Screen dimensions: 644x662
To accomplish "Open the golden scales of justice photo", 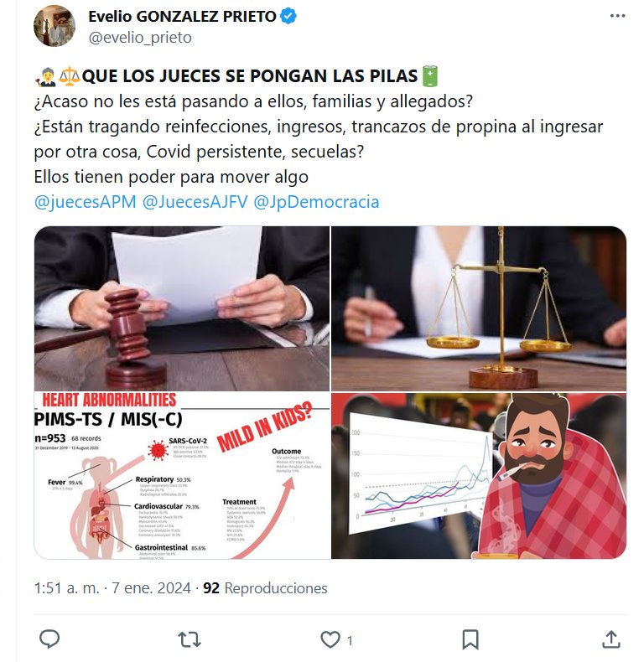I will 479,308.
